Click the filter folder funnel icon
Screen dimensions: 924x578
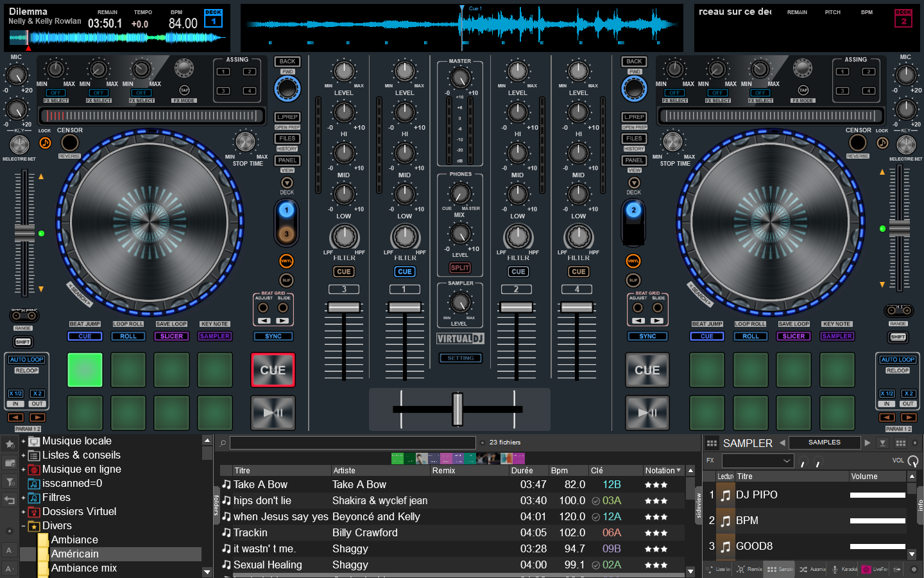click(10, 482)
